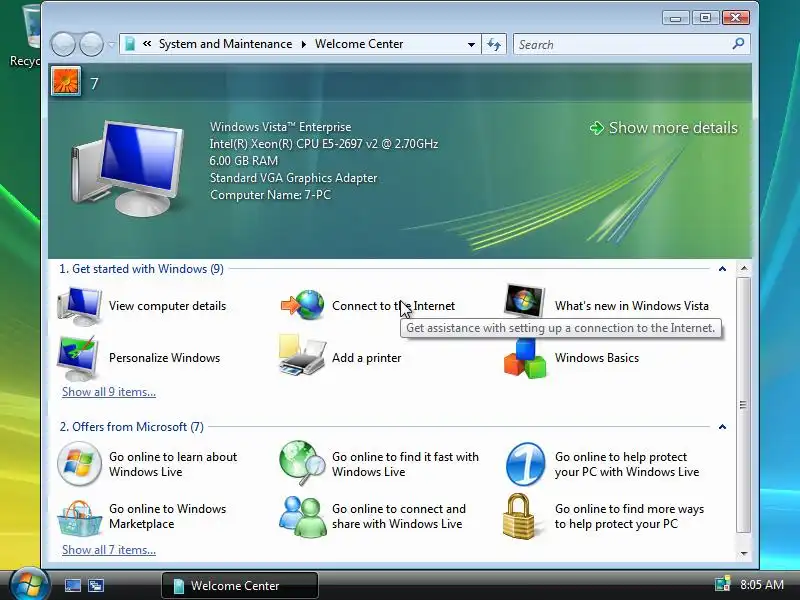Click the Get started with Windows heading
The width and height of the screenshot is (800, 600).
tap(141, 269)
